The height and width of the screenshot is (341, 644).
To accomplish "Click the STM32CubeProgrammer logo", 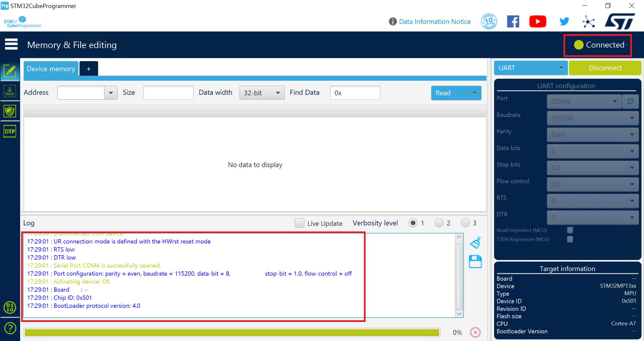I will (x=22, y=22).
